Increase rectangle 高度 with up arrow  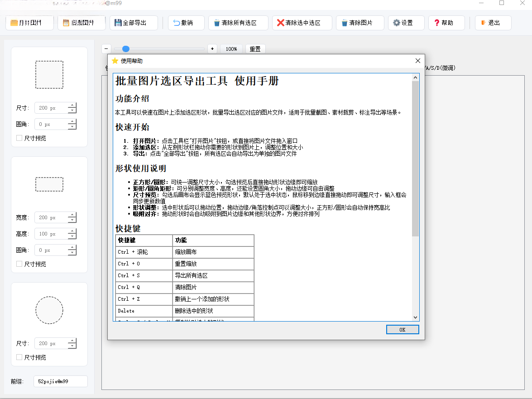[72, 231]
